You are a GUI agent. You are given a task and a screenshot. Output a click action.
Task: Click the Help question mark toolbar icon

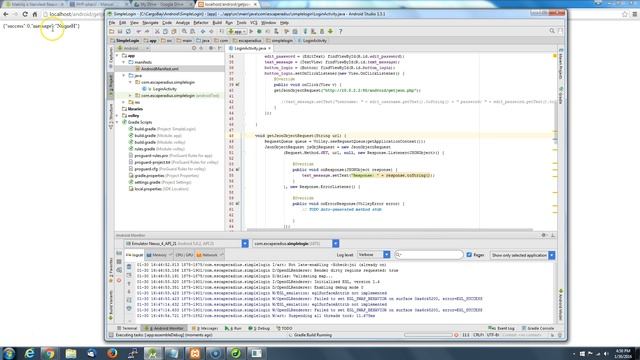(340, 31)
